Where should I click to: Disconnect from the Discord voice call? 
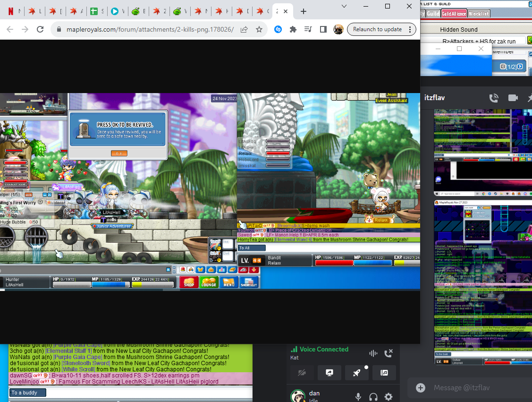(388, 353)
